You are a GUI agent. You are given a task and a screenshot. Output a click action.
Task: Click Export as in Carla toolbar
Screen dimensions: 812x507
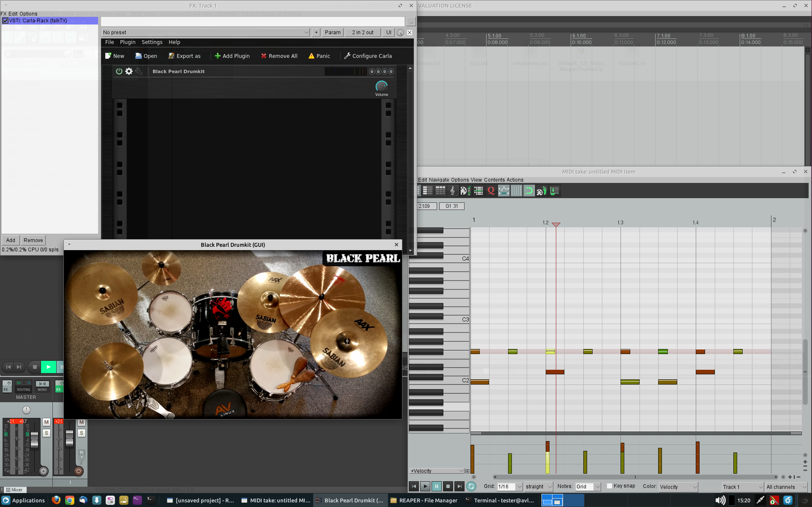tap(184, 56)
